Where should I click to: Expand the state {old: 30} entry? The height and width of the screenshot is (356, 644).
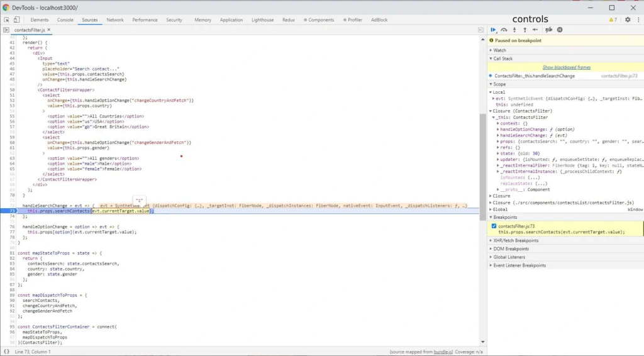[498, 153]
